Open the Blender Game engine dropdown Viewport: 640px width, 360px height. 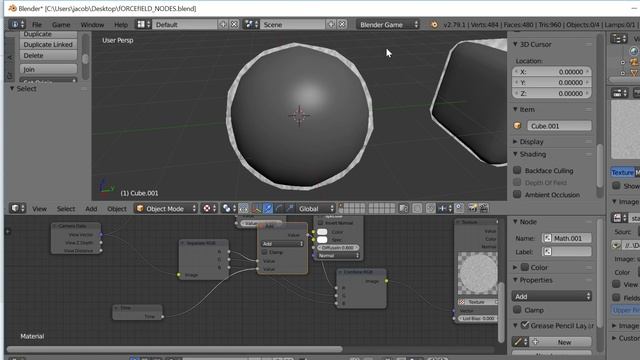coord(388,24)
